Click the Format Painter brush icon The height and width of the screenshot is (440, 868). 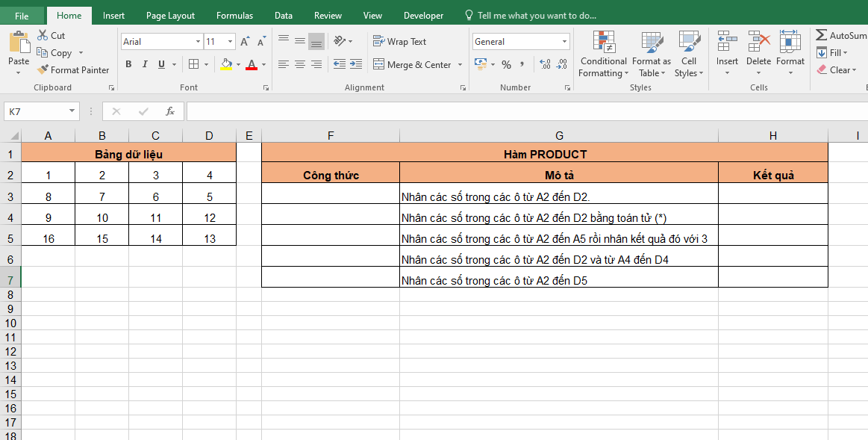[43, 69]
